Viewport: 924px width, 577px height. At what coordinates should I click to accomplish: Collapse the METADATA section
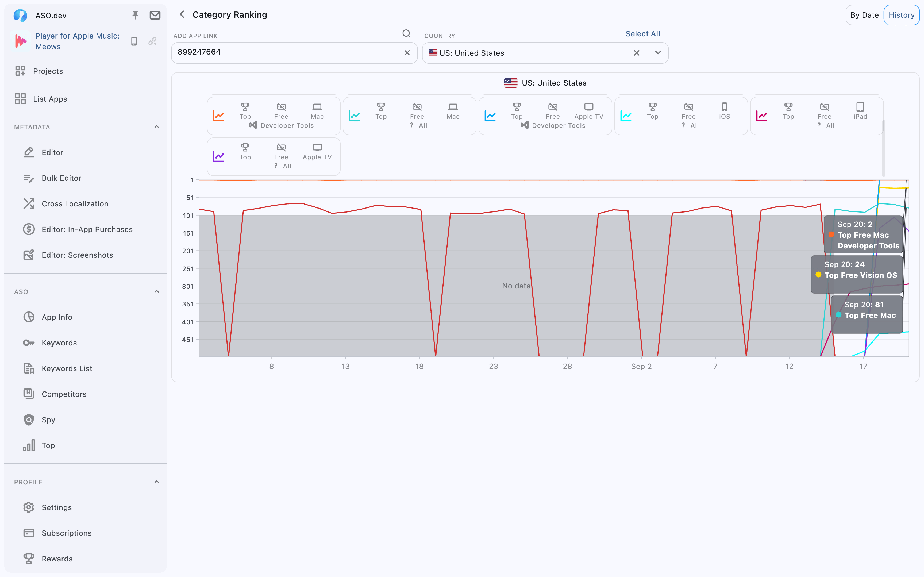click(156, 127)
